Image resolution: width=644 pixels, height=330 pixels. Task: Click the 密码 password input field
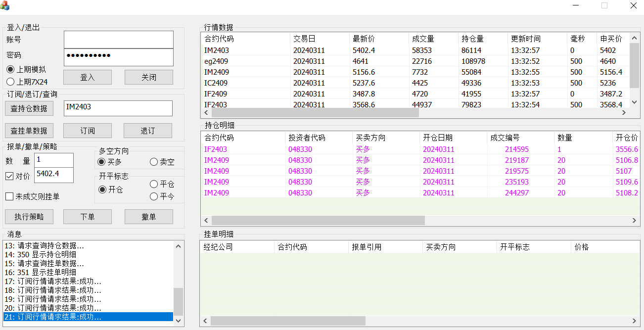pos(118,57)
